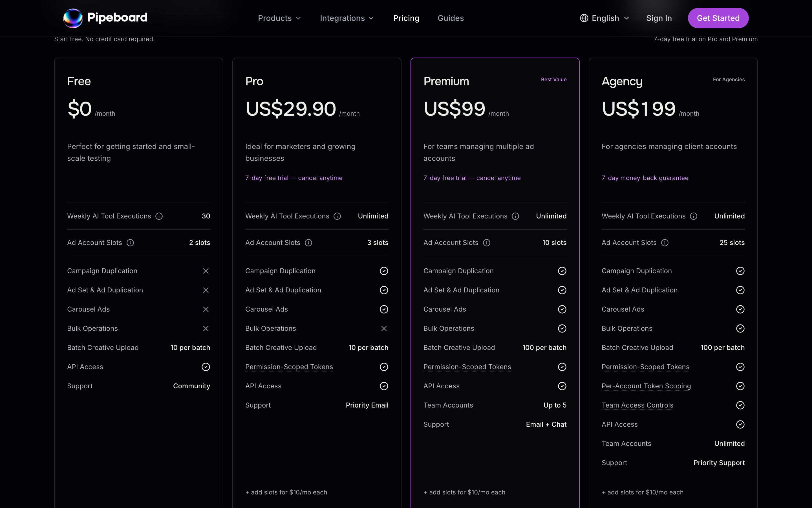
Task: Go to the Pricing page
Action: click(406, 18)
